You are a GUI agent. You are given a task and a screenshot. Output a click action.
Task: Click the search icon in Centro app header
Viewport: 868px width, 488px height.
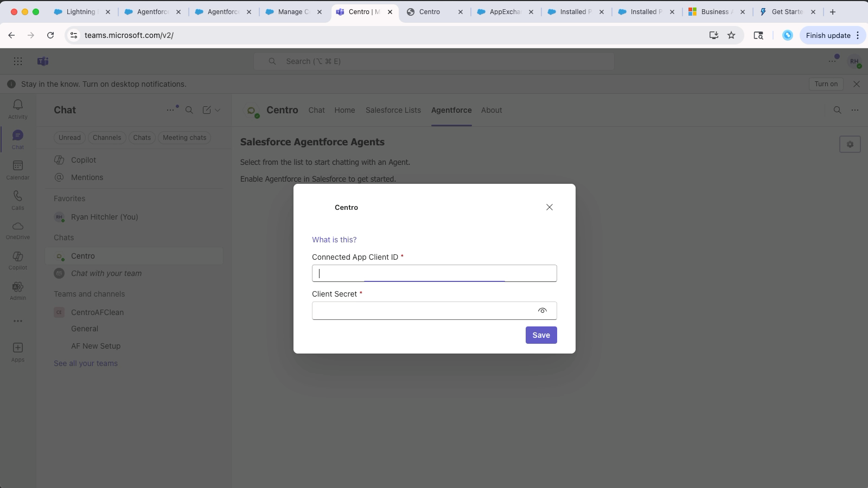[x=838, y=110]
